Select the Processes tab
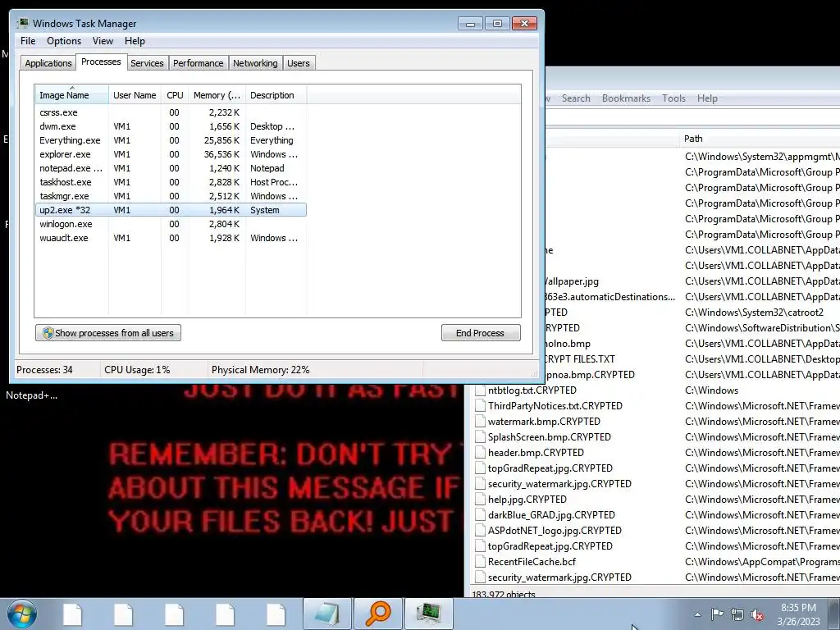Image resolution: width=840 pixels, height=630 pixels. click(101, 62)
